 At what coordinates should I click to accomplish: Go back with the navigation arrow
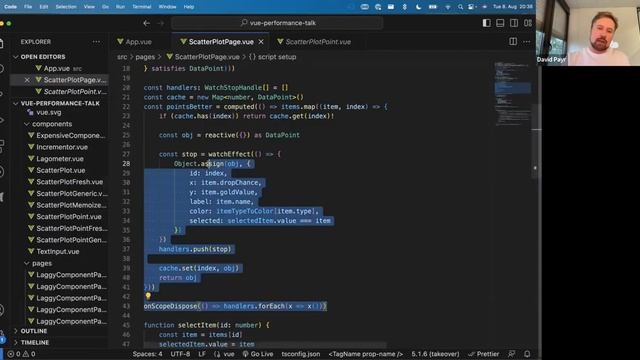[x=147, y=23]
